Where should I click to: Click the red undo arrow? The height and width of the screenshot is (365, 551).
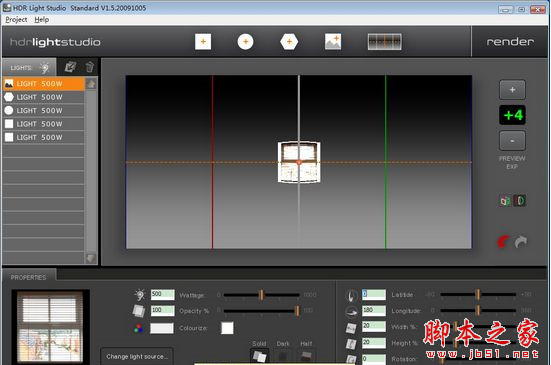pos(503,242)
